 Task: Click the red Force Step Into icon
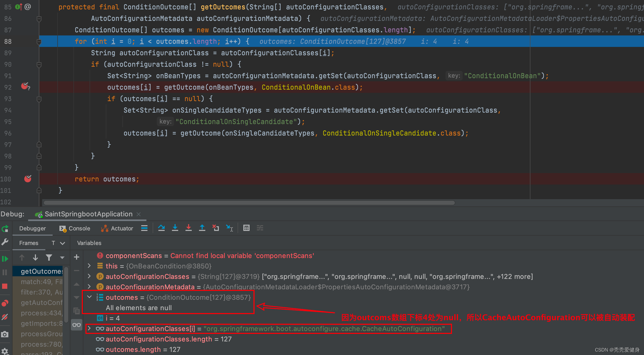[x=188, y=228]
